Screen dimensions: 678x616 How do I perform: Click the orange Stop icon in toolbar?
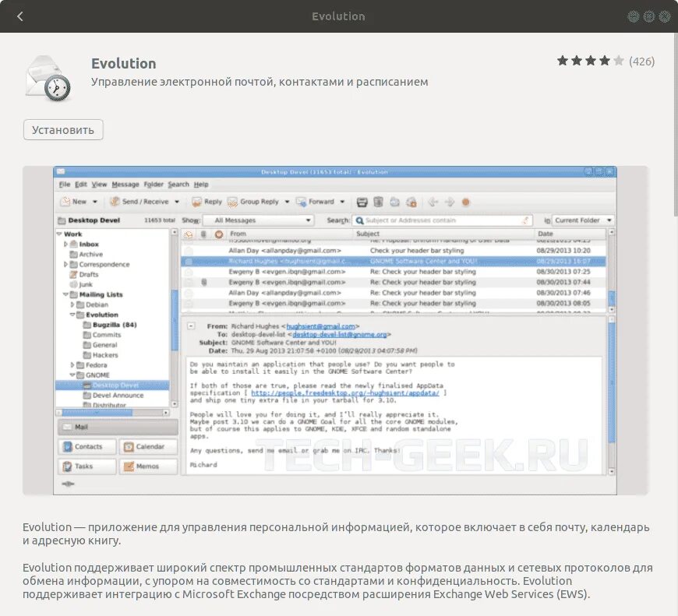click(466, 202)
